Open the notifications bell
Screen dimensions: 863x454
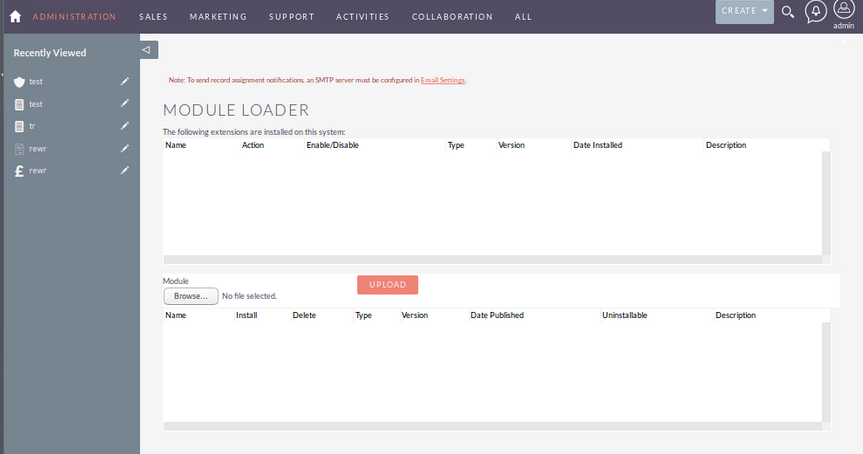pos(816,11)
